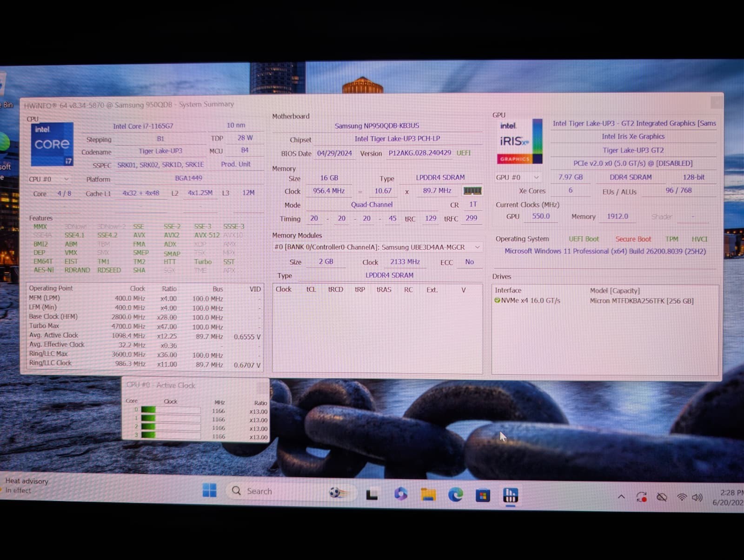Click the Intel Iris Xe Graphics logo
This screenshot has height=560, width=744.
[520, 141]
